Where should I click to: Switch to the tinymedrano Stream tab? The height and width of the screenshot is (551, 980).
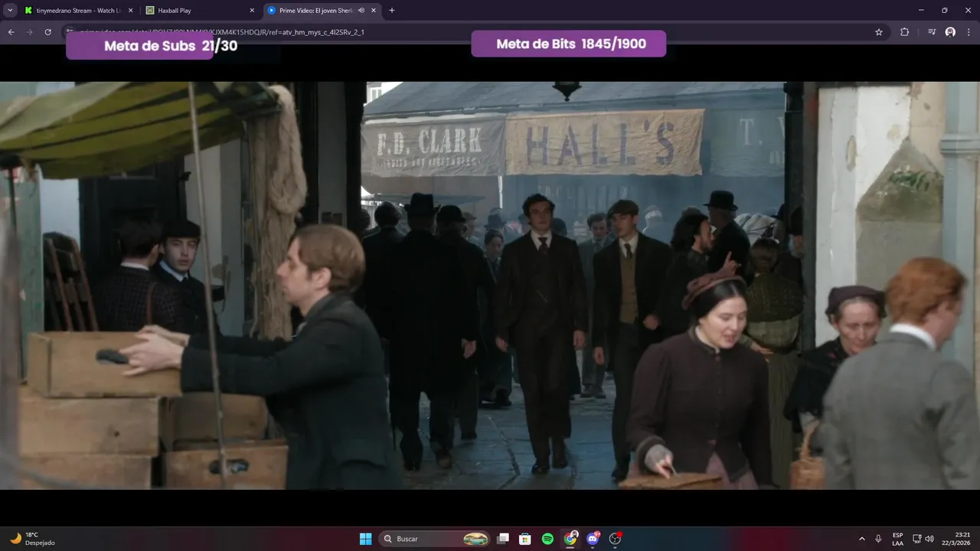[79, 11]
